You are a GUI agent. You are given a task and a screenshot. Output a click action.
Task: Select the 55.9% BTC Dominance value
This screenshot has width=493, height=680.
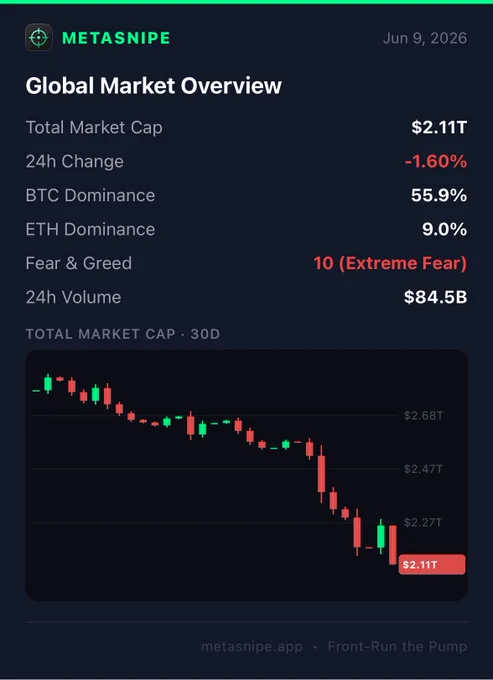[439, 195]
